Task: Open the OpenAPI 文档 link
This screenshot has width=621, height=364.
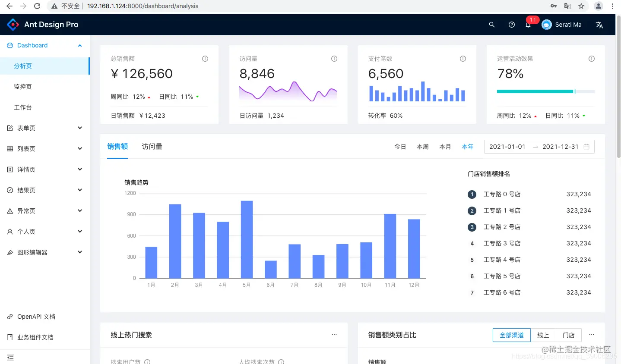Action: tap(36, 316)
